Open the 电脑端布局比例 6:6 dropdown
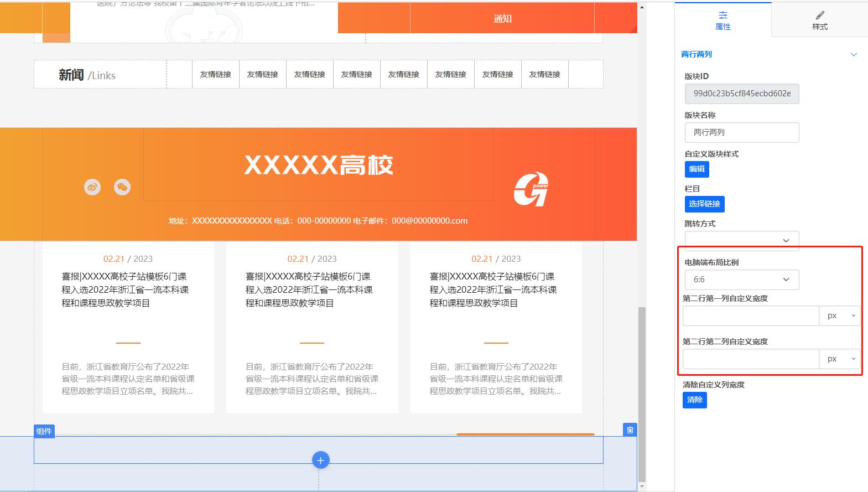 [x=741, y=279]
